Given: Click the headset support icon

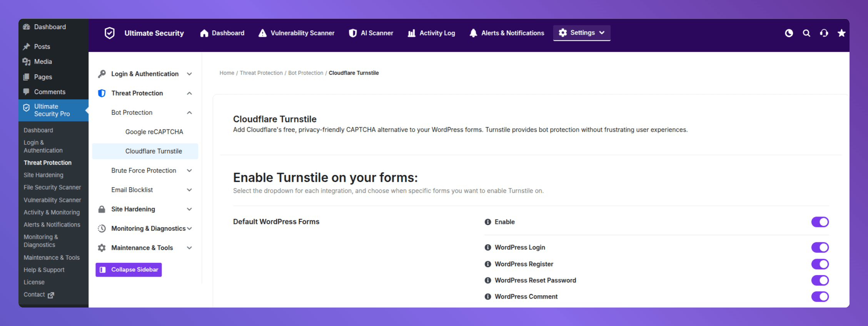Looking at the screenshot, I should click(x=824, y=33).
